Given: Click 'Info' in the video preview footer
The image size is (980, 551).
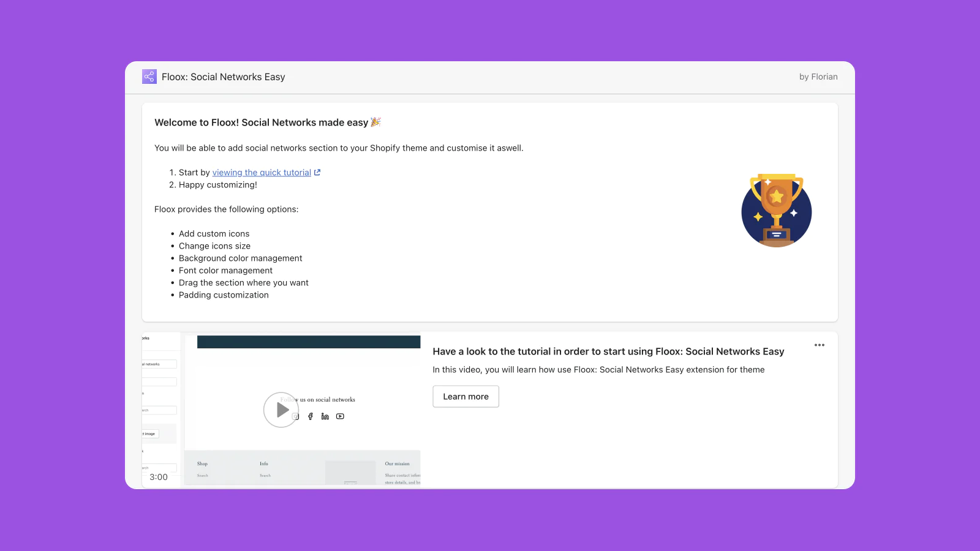Looking at the screenshot, I should [x=264, y=464].
